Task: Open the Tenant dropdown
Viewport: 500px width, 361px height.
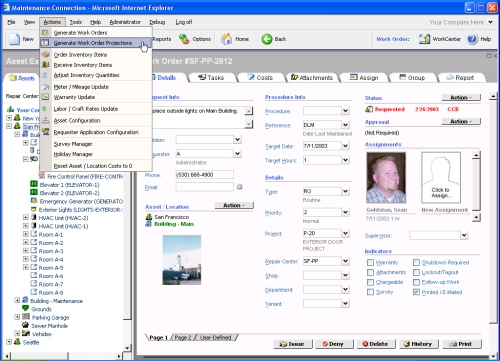Action: [345, 303]
